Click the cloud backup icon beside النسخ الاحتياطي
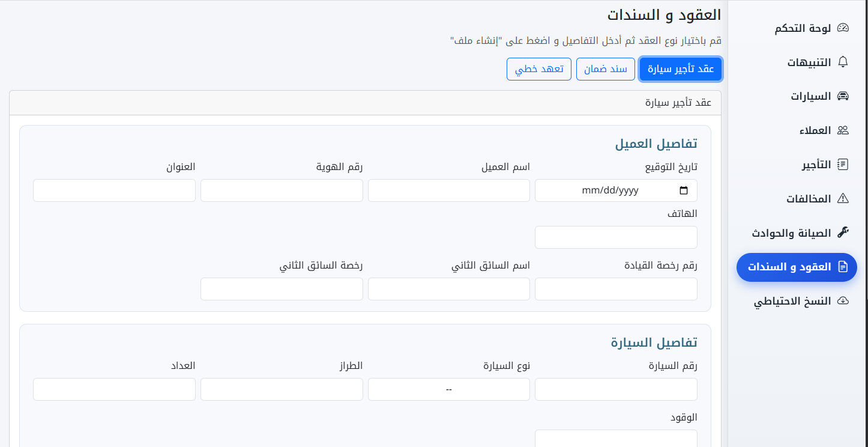 tap(843, 301)
